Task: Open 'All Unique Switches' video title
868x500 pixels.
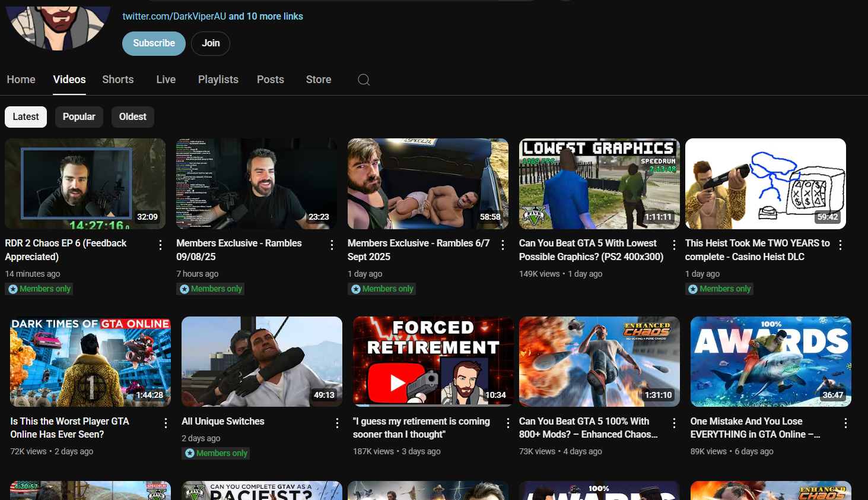Action: (x=223, y=422)
